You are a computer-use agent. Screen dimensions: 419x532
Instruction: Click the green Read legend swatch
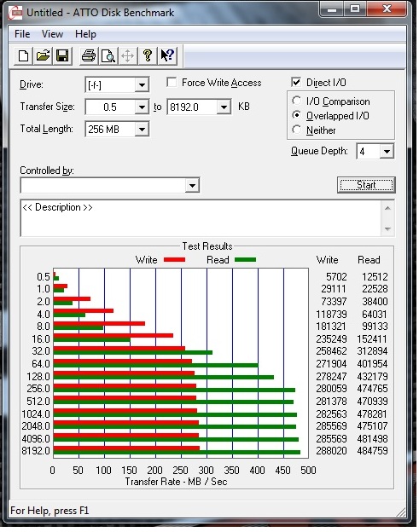click(x=245, y=260)
